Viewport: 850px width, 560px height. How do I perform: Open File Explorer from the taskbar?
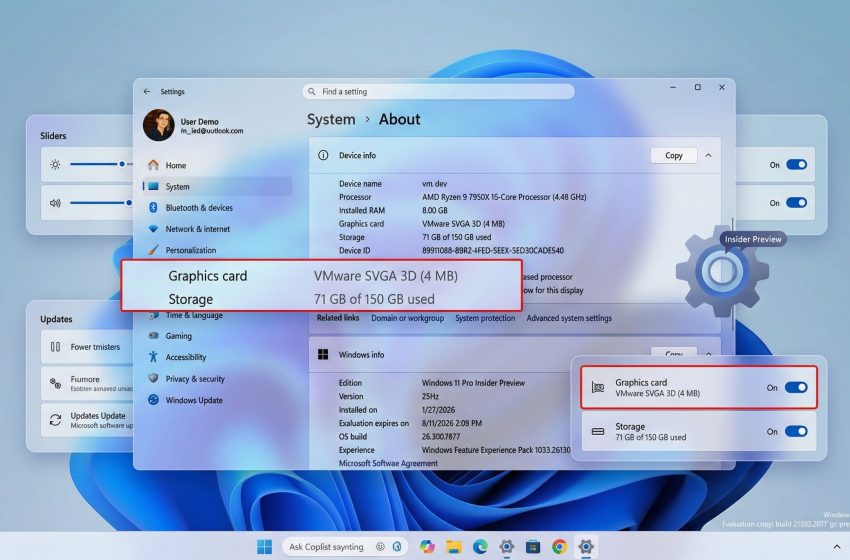(454, 546)
